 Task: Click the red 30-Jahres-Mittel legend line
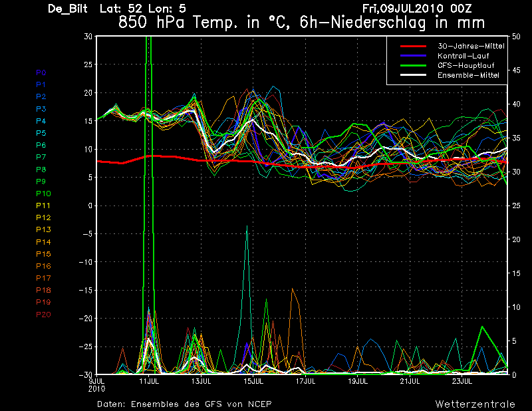(x=413, y=46)
